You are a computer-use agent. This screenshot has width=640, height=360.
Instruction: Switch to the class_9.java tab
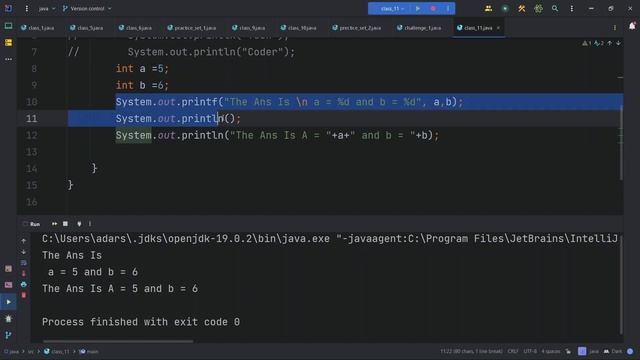(249, 28)
